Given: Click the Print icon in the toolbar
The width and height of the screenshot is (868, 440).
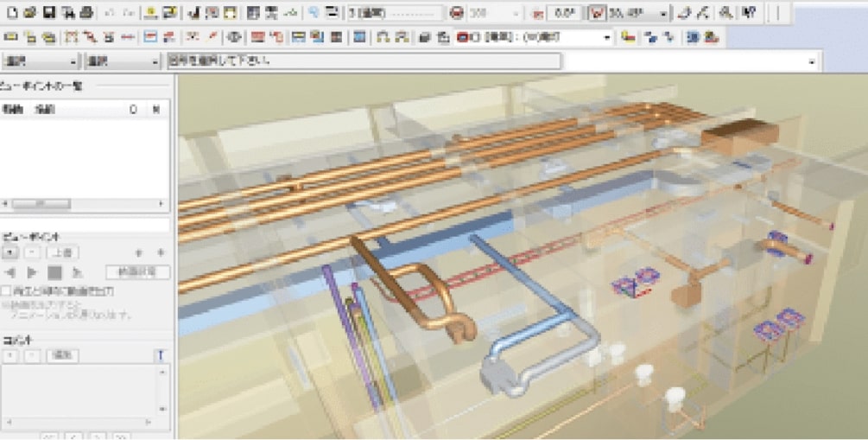Looking at the screenshot, I should click(x=86, y=13).
